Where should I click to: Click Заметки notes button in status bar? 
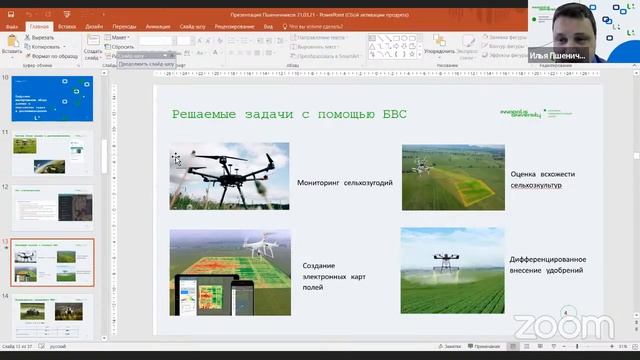(x=449, y=346)
